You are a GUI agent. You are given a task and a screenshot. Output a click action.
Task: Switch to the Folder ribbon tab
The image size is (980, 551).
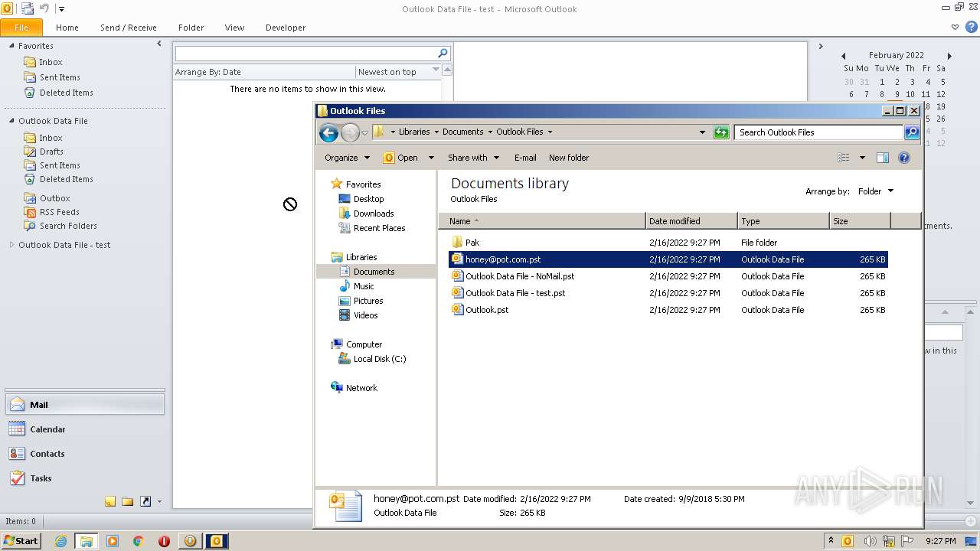191,28
